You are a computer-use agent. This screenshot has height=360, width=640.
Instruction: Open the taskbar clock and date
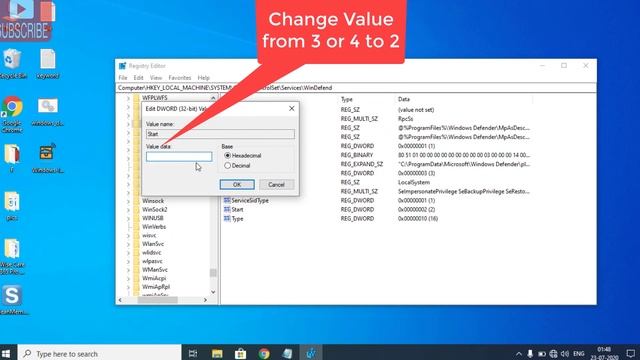coord(604,353)
